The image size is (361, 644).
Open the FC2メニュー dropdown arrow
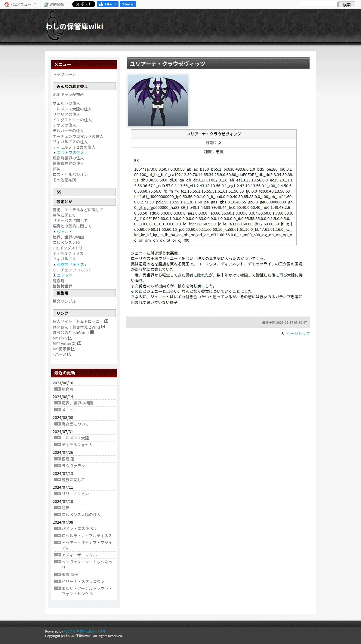coord(35,4)
